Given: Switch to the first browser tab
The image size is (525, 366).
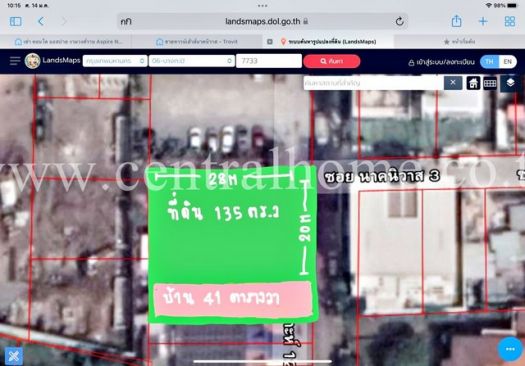Looking at the screenshot, I should (69, 42).
